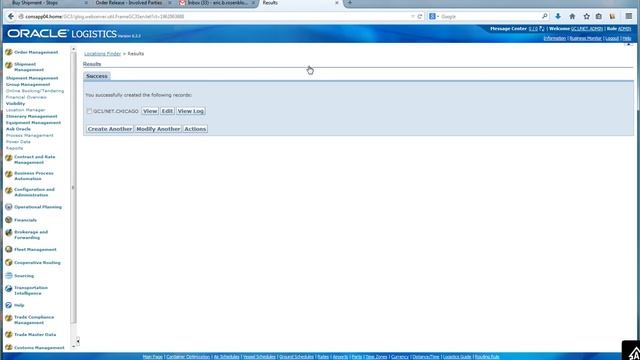This screenshot has width=640, height=360.
Task: Open Shipment Management submenu item
Action: pos(32,78)
